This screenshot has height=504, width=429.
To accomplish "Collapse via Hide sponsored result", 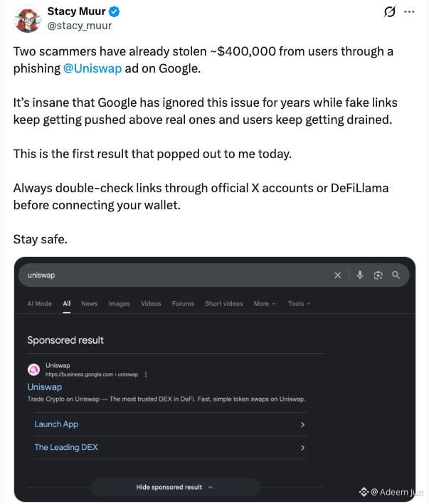I will click(x=175, y=488).
